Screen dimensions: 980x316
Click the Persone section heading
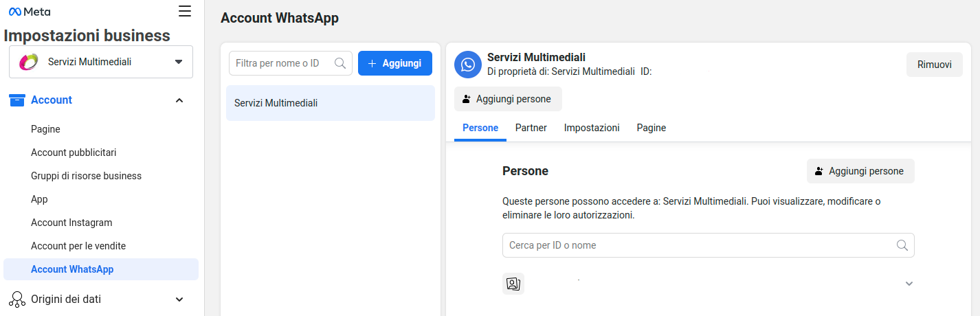525,171
